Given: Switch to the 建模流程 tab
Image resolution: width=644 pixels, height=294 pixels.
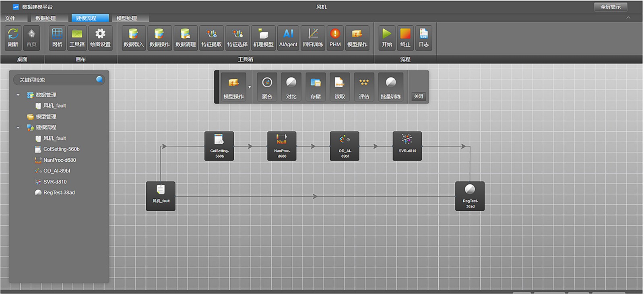Looking at the screenshot, I should tap(90, 18).
